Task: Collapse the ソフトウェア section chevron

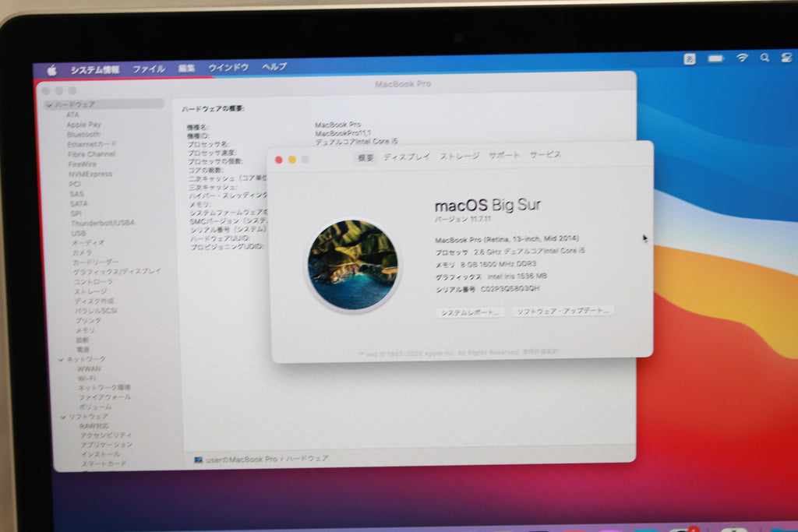Action: tap(63, 417)
